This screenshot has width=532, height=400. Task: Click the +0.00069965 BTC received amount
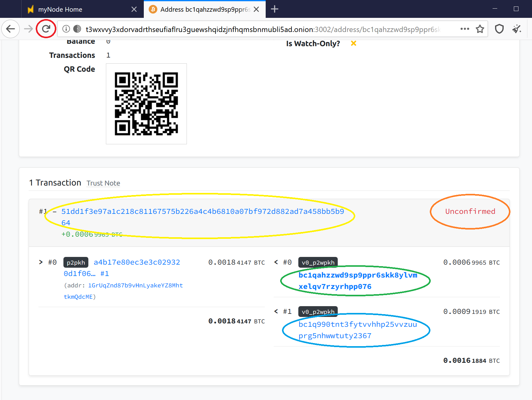(x=92, y=234)
